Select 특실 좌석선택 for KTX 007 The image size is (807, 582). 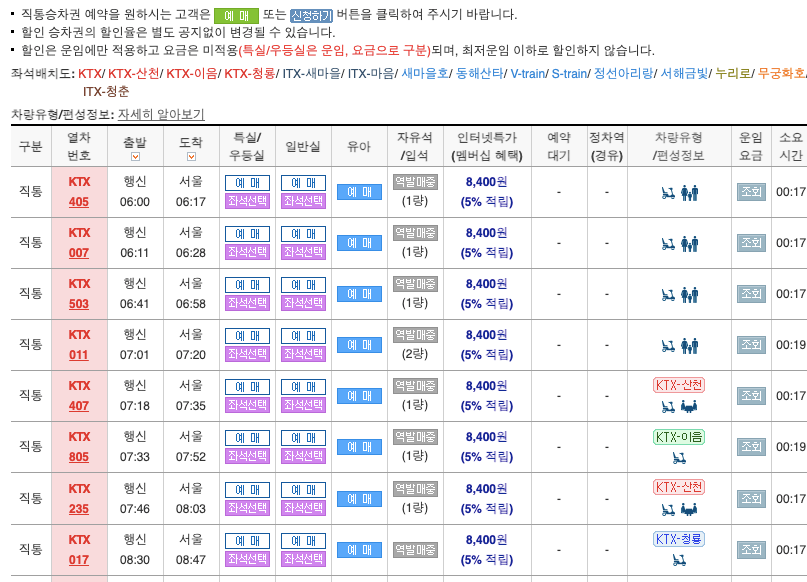coord(248,252)
